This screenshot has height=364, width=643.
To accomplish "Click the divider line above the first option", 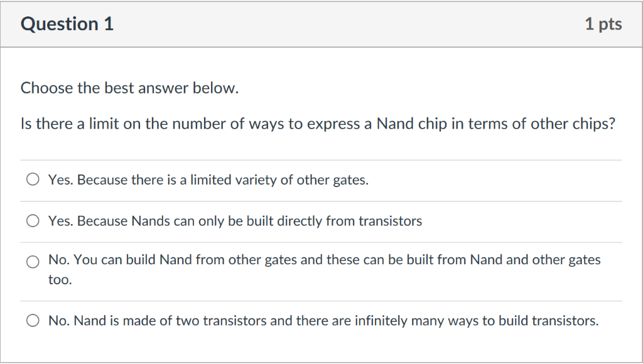I will point(321,160).
